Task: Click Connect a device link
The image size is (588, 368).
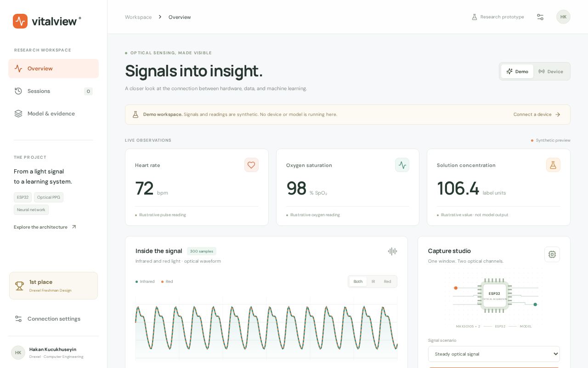Action: pyautogui.click(x=537, y=115)
